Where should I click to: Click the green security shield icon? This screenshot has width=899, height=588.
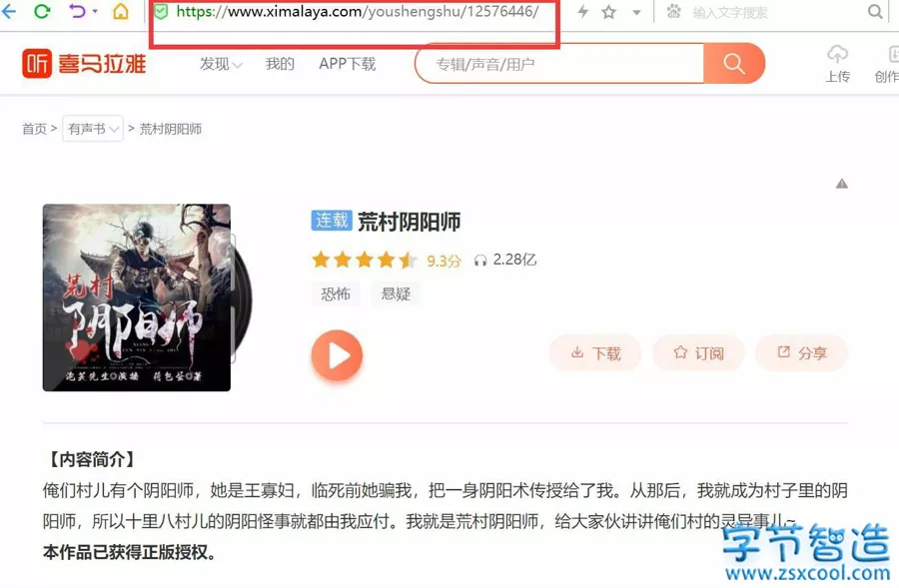pos(161,11)
